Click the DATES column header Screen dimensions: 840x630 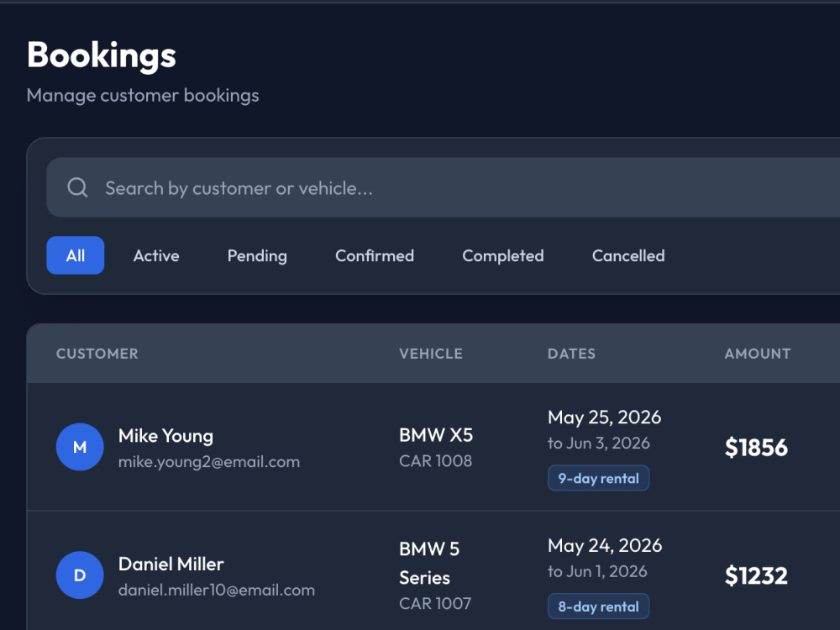571,354
